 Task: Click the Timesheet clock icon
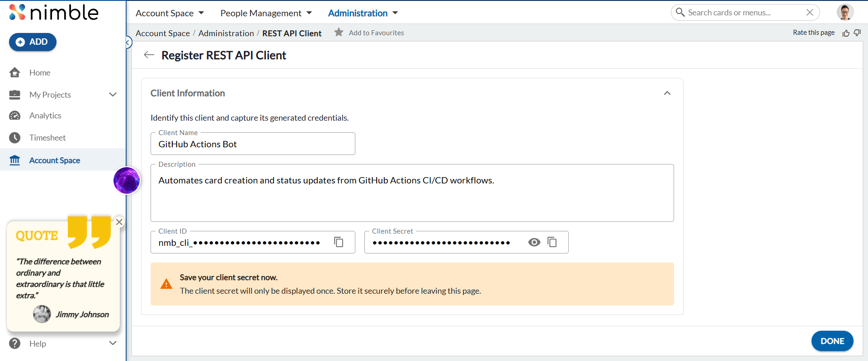click(15, 138)
